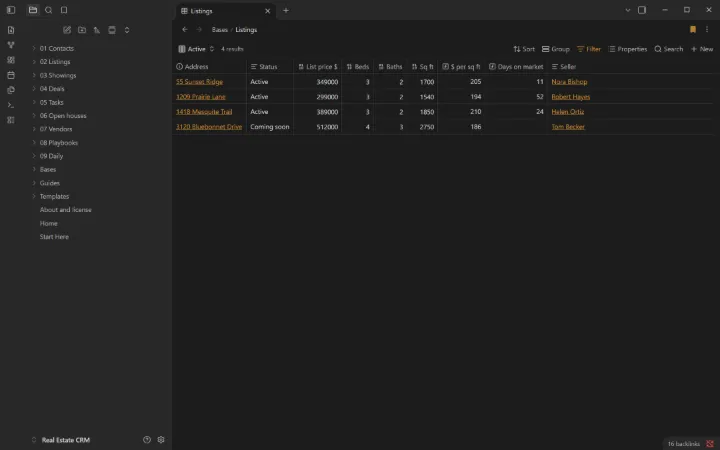Expand the Bases folder

48,169
